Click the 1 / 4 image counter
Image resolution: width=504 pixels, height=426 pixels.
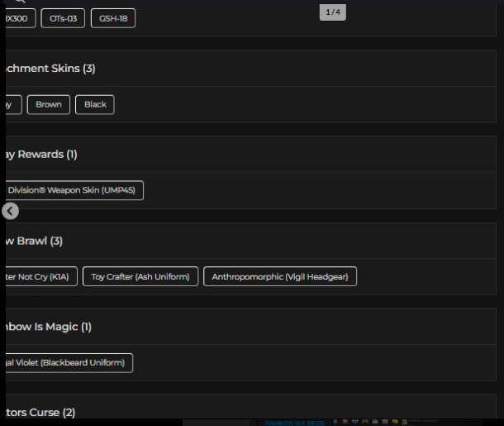(333, 12)
